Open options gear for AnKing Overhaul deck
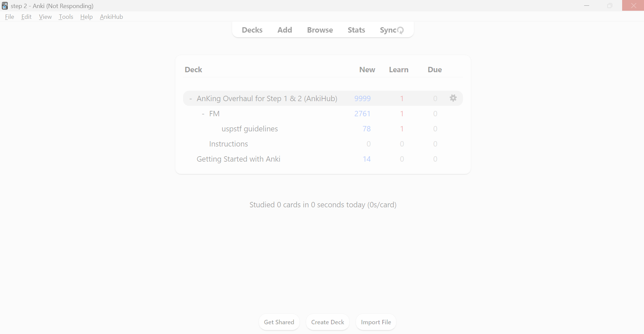The width and height of the screenshot is (644, 334). 453,98
